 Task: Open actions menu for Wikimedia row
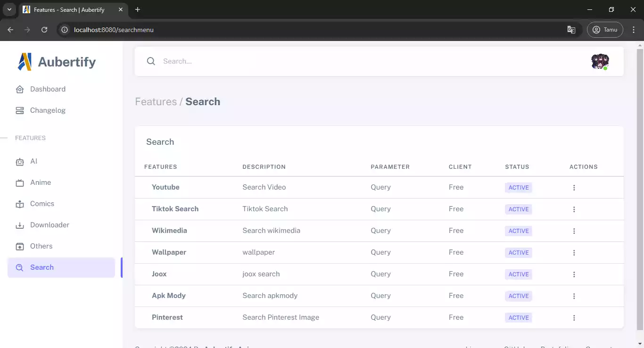pos(574,231)
